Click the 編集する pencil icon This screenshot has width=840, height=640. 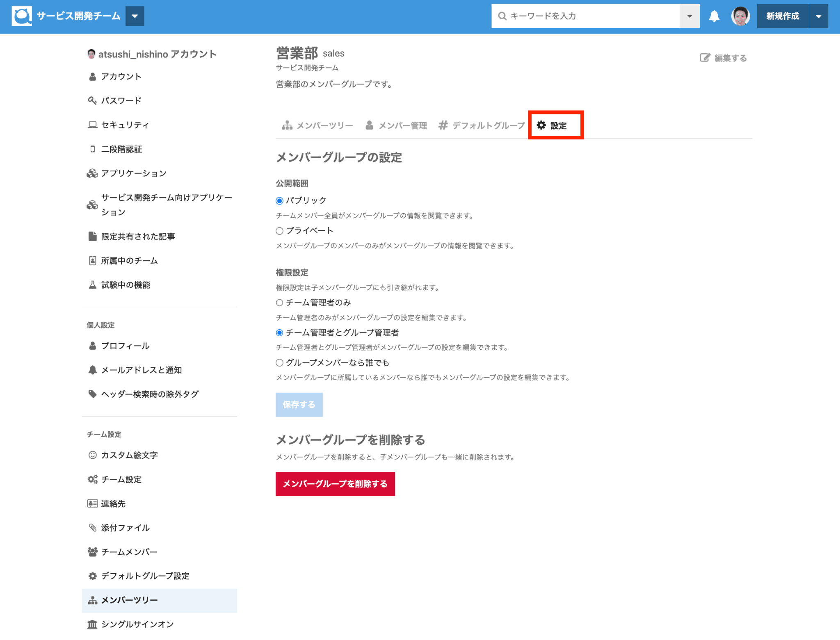point(705,58)
